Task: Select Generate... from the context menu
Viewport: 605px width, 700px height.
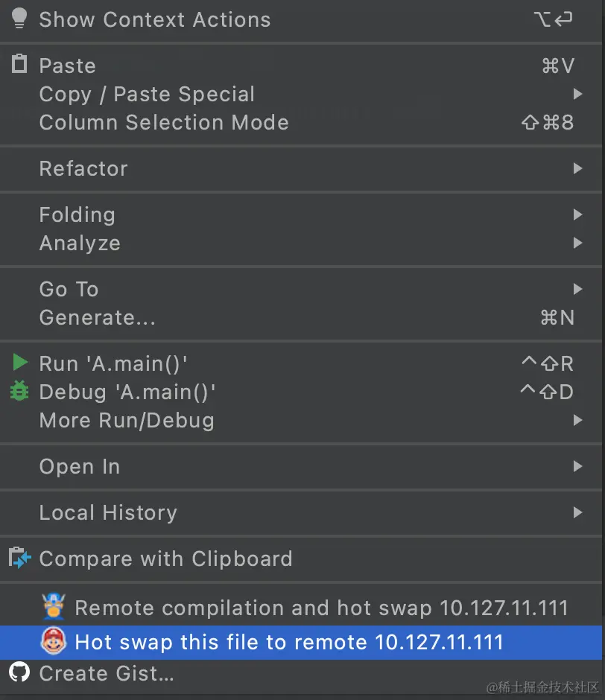Action: click(x=98, y=318)
